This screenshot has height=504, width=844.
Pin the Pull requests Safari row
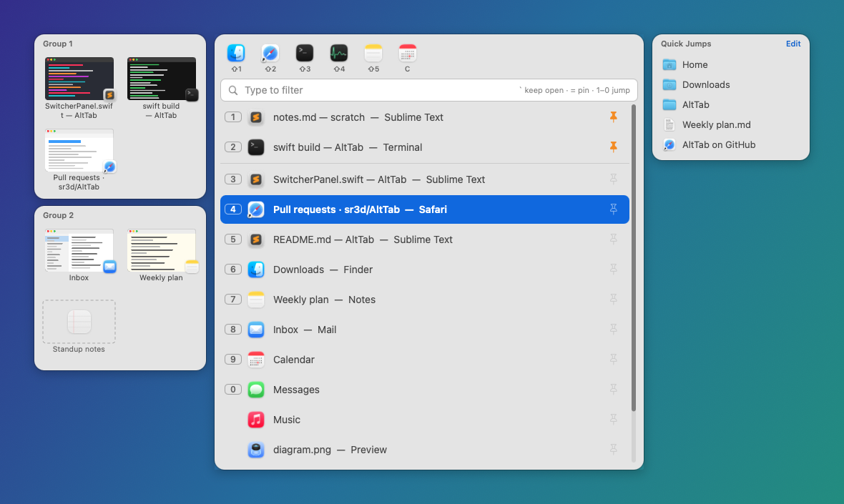tap(613, 209)
